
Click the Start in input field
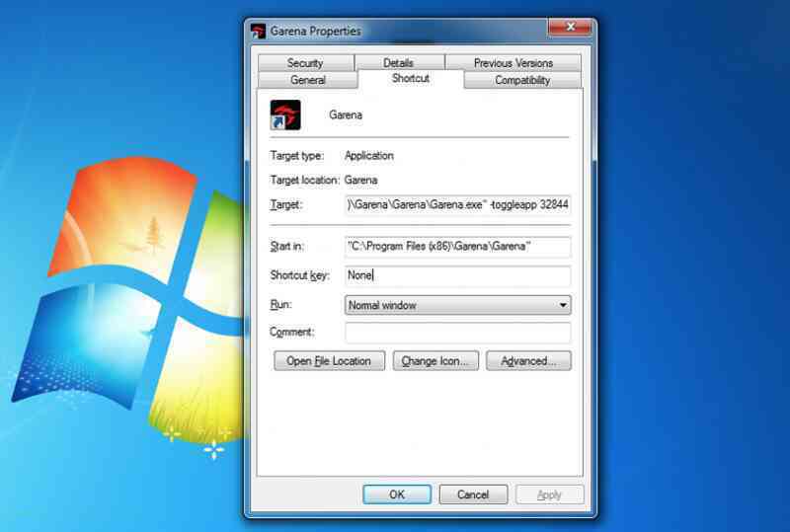tap(457, 247)
